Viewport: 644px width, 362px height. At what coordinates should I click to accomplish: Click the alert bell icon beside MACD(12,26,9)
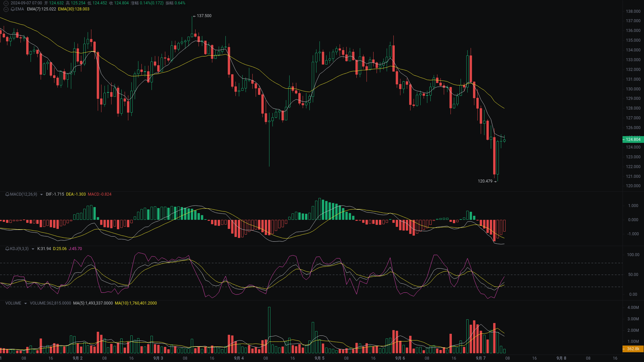point(7,194)
